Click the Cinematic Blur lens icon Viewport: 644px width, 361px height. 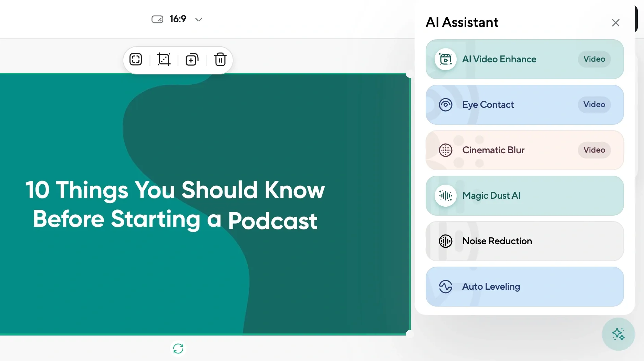pyautogui.click(x=446, y=150)
